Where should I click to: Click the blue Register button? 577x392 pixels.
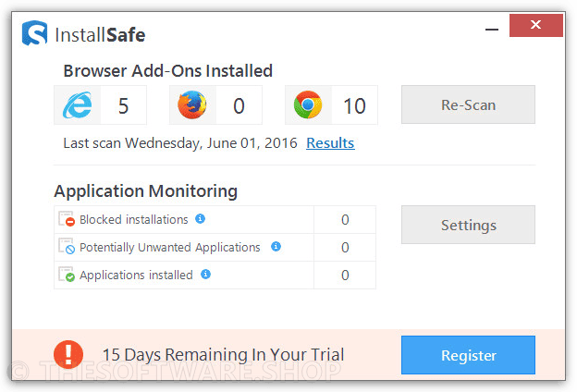tap(468, 355)
